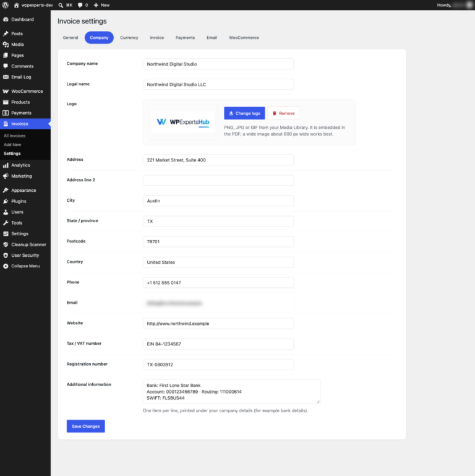The image size is (475, 476).
Task: Switch to the Email tab
Action: click(212, 38)
